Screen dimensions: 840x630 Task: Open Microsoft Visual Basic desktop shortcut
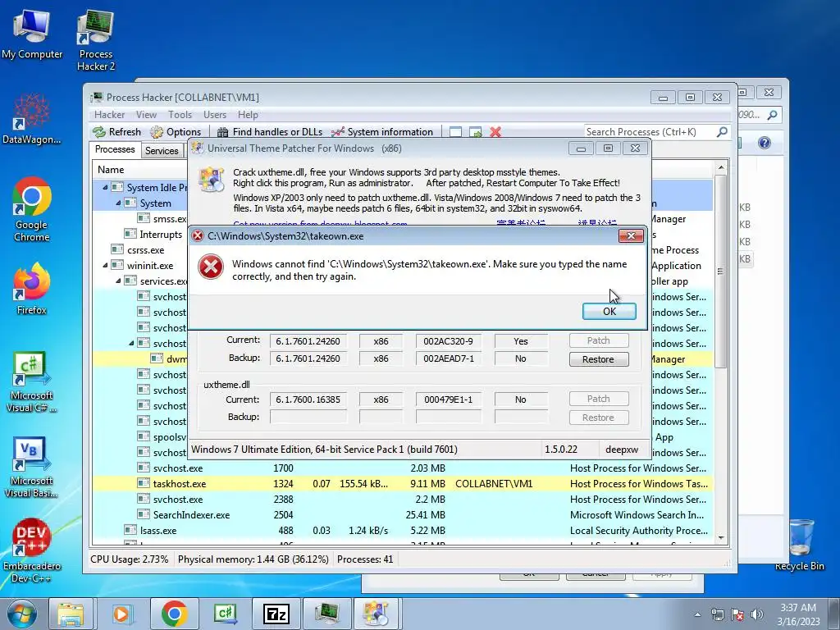[x=32, y=467]
